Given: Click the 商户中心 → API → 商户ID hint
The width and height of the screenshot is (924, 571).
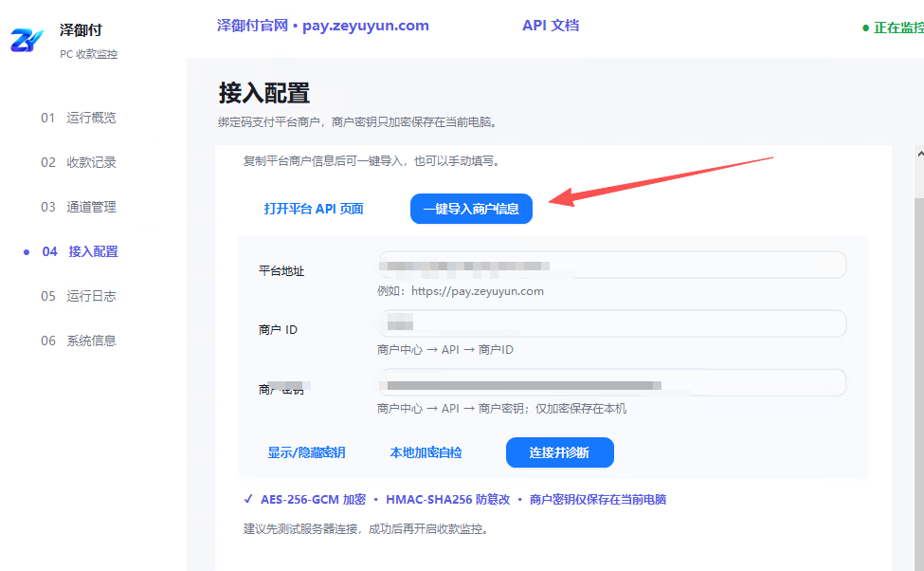Looking at the screenshot, I should tap(444, 350).
